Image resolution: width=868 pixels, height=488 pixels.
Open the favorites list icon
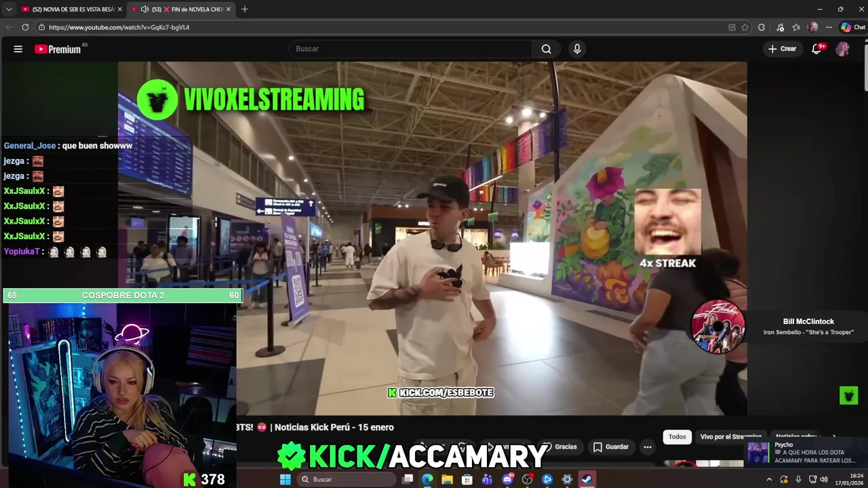(796, 27)
